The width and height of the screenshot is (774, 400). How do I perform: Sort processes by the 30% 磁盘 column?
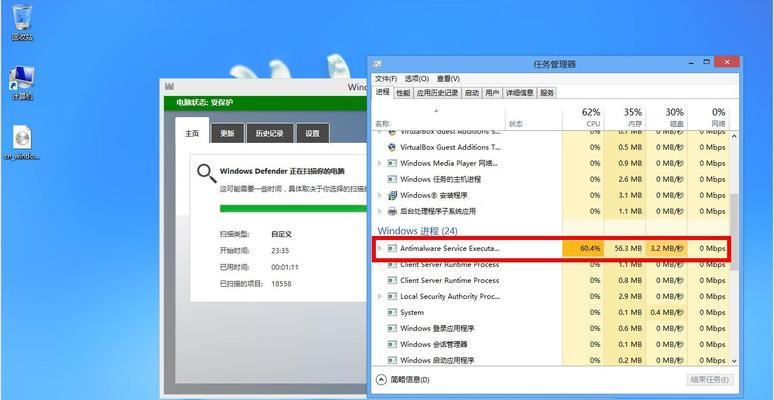(x=666, y=117)
